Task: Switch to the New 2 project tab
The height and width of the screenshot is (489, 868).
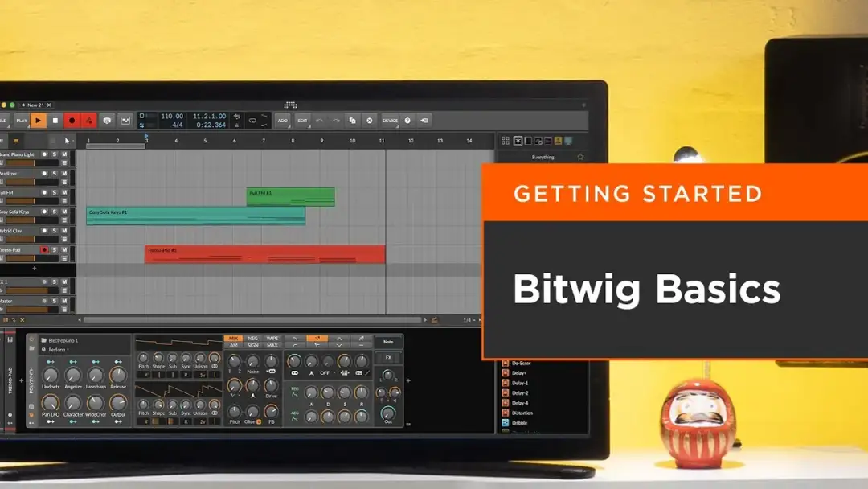Action: coord(35,105)
